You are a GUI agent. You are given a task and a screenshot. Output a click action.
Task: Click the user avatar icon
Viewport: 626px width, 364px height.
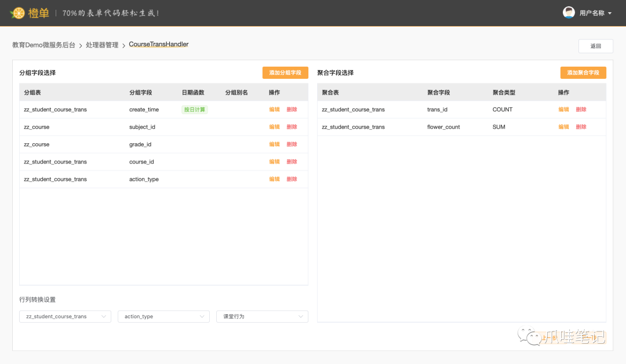(x=569, y=12)
